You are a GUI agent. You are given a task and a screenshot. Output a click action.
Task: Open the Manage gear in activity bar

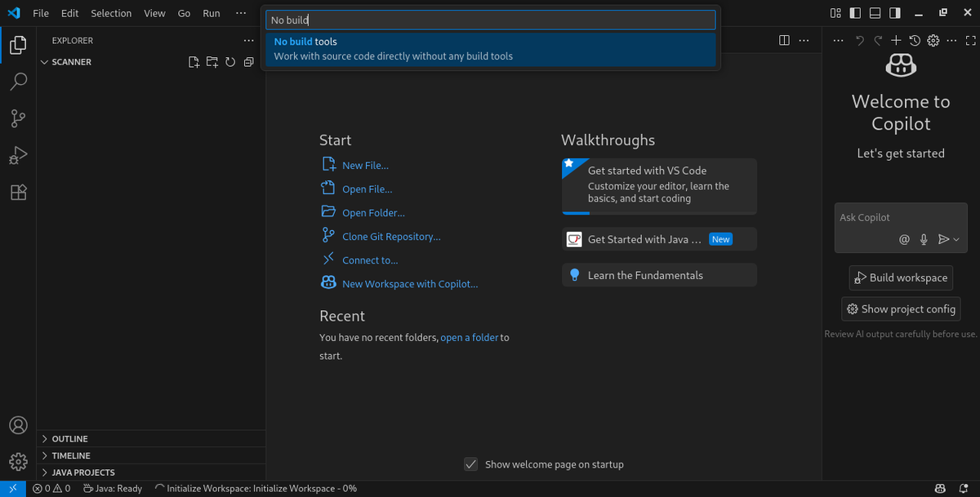(x=18, y=462)
